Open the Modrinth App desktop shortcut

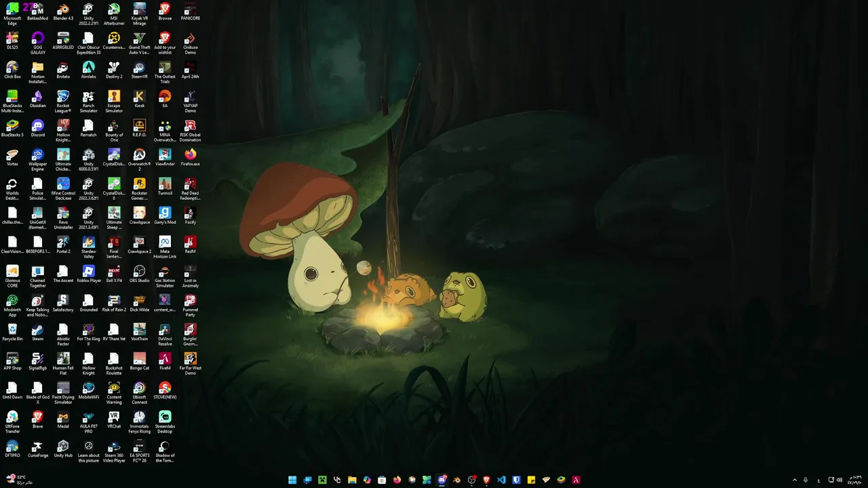coord(12,305)
